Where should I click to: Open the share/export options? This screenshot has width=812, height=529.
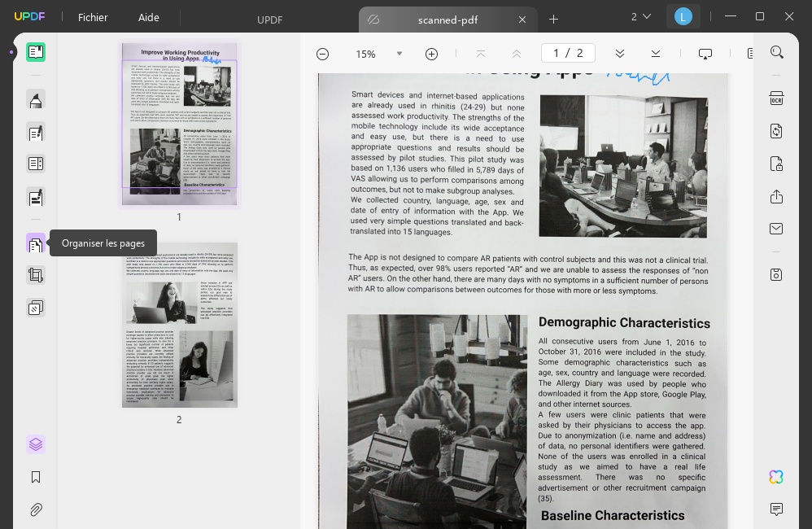point(775,196)
